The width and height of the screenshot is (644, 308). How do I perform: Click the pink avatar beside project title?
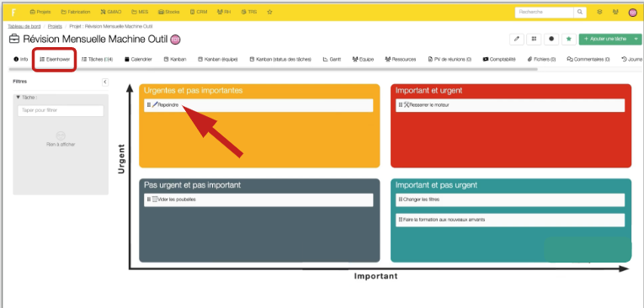[x=175, y=40]
